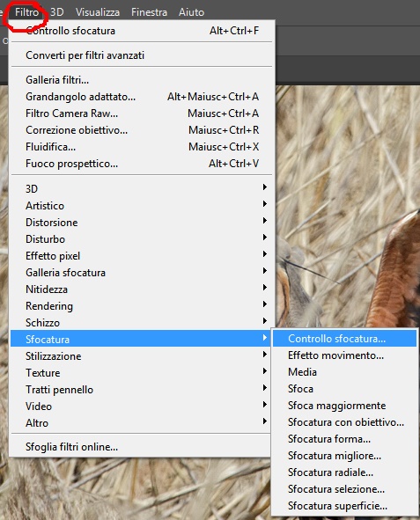Choose Effetto movimento blur filter
The height and width of the screenshot is (520, 420).
[x=344, y=355]
